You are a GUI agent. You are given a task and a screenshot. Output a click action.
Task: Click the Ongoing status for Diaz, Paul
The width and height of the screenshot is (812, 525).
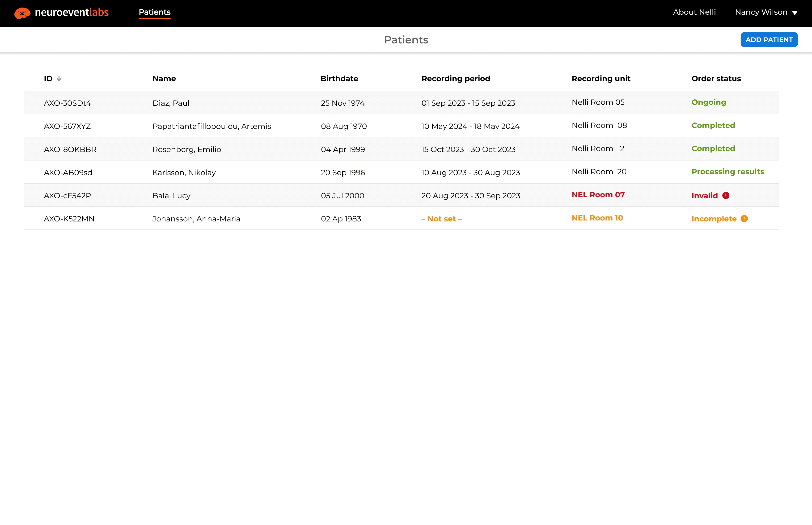point(708,102)
